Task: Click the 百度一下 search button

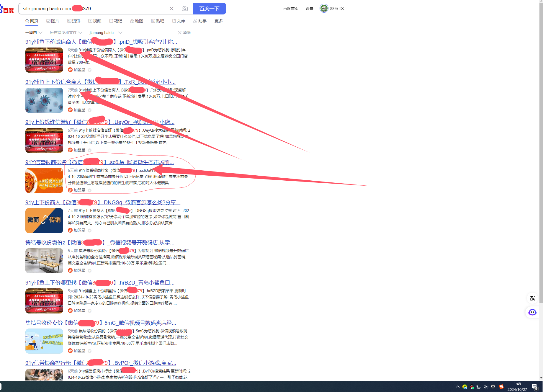Action: pos(209,9)
